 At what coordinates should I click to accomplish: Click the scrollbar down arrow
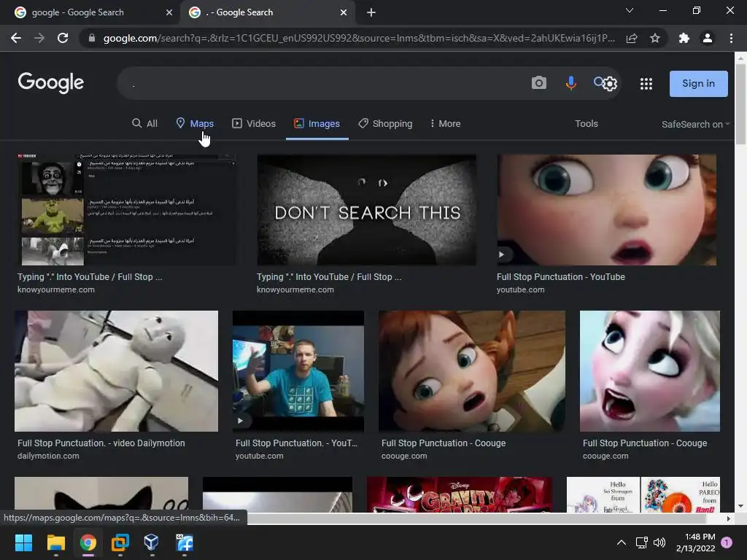coord(740,506)
